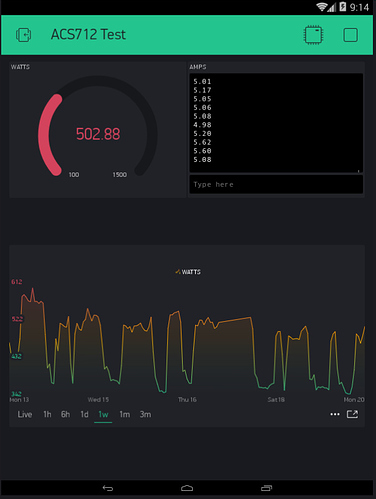
Task: Tap the Thu 16 date label
Action: [x=187, y=400]
